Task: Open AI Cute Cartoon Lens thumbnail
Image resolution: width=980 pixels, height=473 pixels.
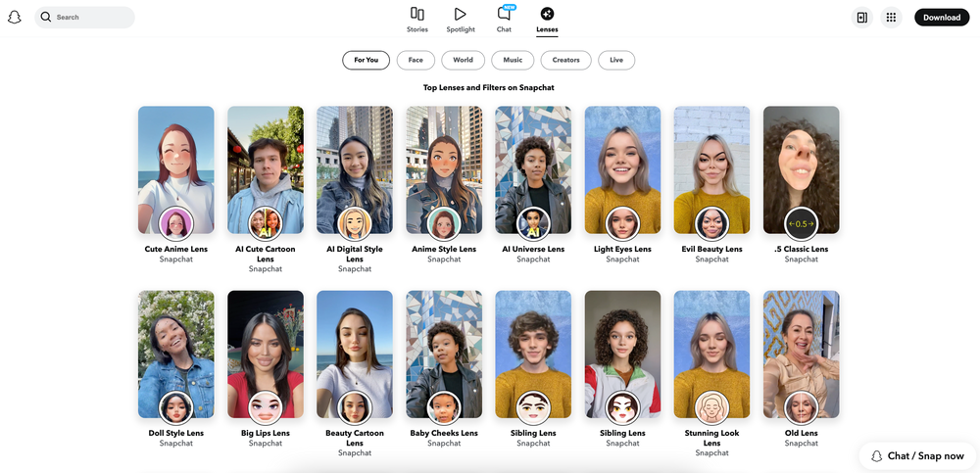Action: coord(266,170)
